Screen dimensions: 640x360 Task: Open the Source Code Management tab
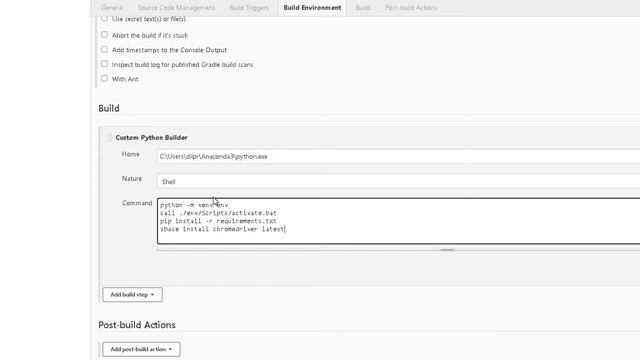point(176,8)
